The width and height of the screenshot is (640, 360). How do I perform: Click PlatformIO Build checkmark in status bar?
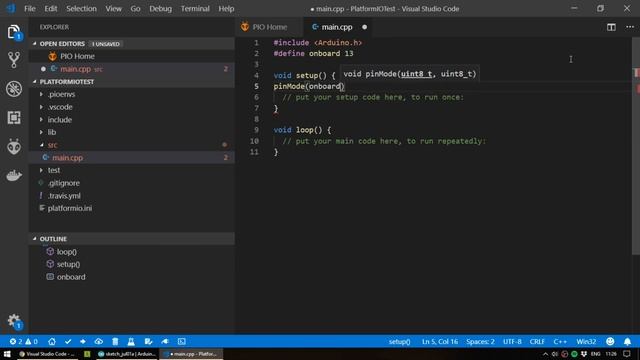(68, 341)
